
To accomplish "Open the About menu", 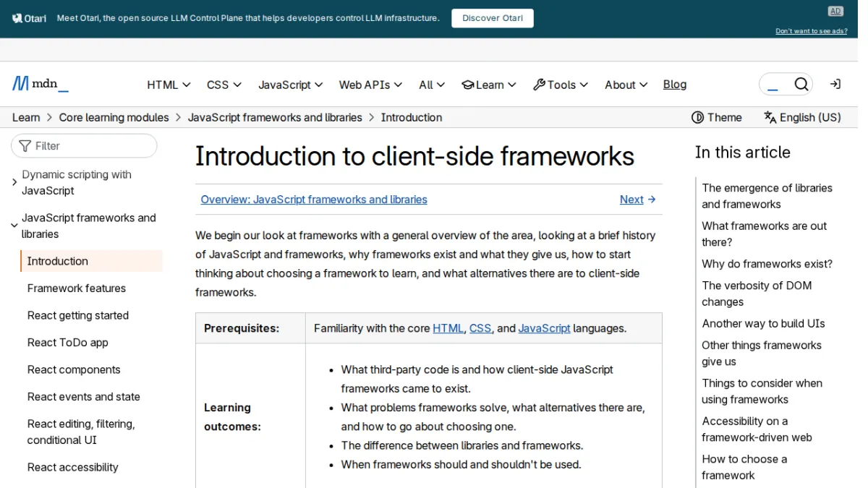I will 626,85.
